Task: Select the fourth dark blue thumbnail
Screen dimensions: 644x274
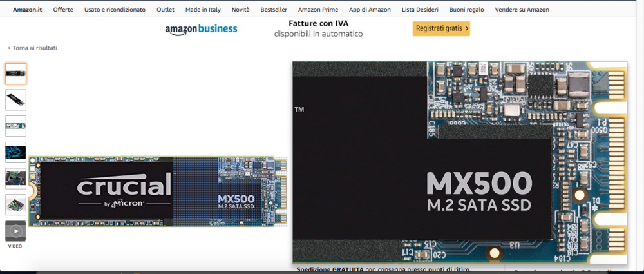Action: [x=15, y=152]
